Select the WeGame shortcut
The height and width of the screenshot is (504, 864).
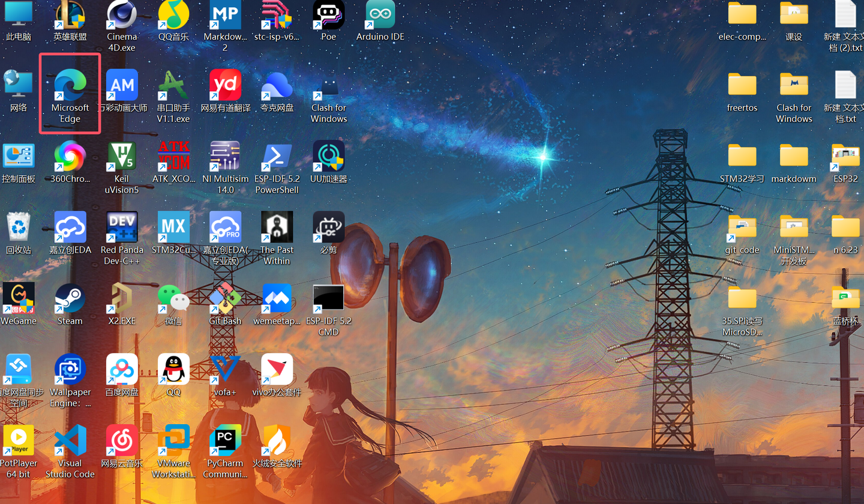[19, 298]
